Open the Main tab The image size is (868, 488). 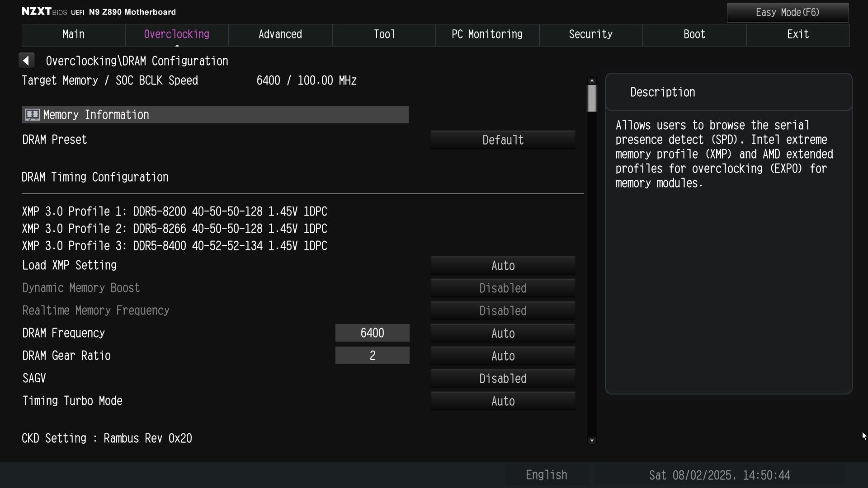(73, 35)
